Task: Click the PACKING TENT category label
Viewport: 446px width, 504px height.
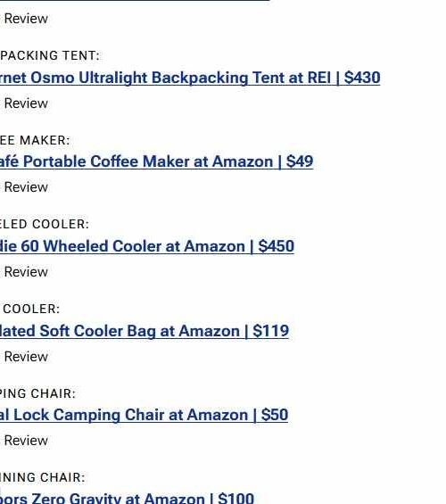Action: click(x=50, y=55)
